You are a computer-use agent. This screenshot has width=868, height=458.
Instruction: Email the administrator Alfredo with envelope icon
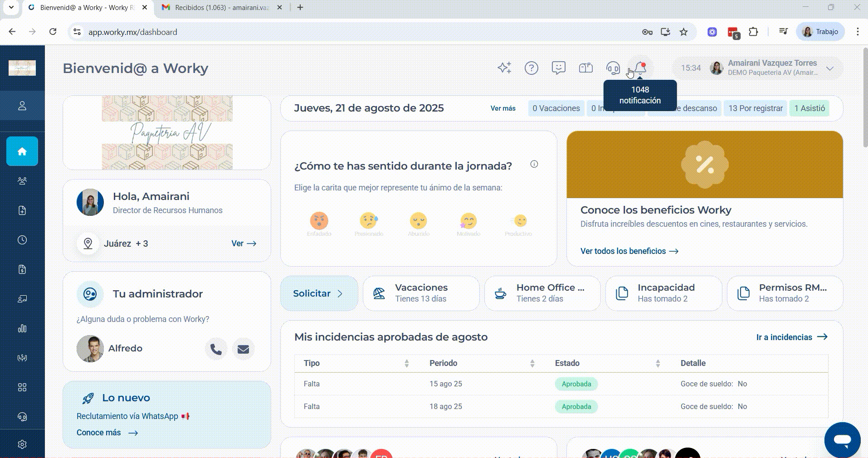click(244, 349)
